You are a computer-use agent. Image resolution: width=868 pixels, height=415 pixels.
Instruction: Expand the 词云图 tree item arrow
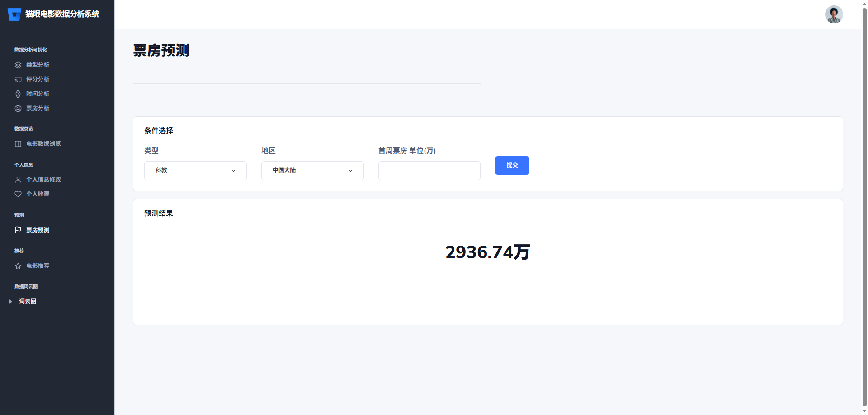point(10,302)
